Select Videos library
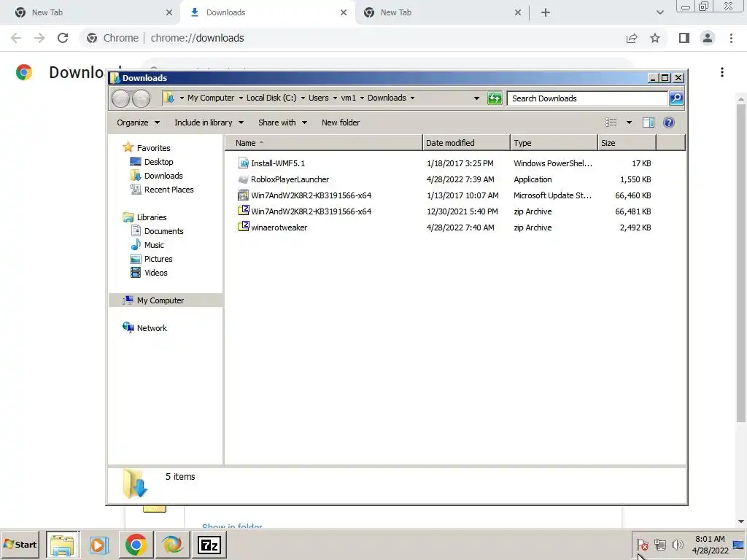 click(x=156, y=273)
